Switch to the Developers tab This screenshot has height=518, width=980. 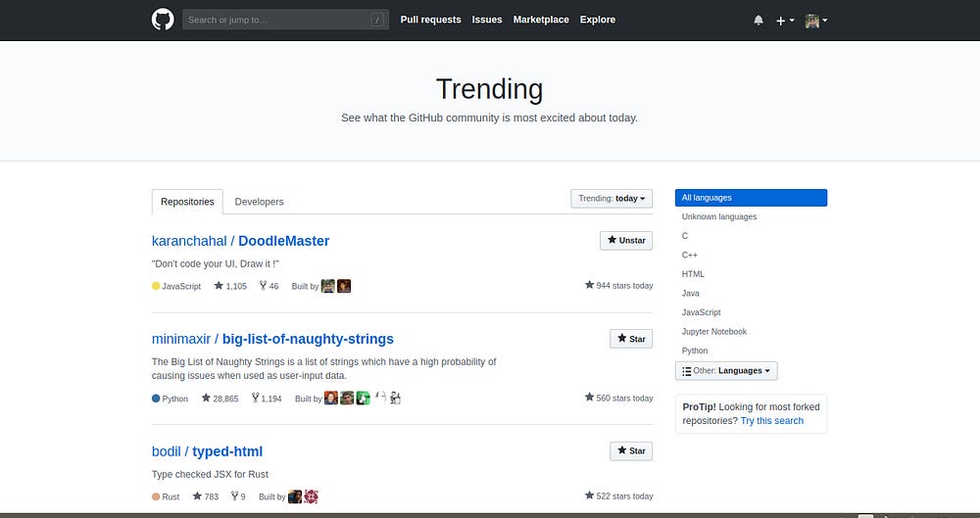pyautogui.click(x=259, y=201)
